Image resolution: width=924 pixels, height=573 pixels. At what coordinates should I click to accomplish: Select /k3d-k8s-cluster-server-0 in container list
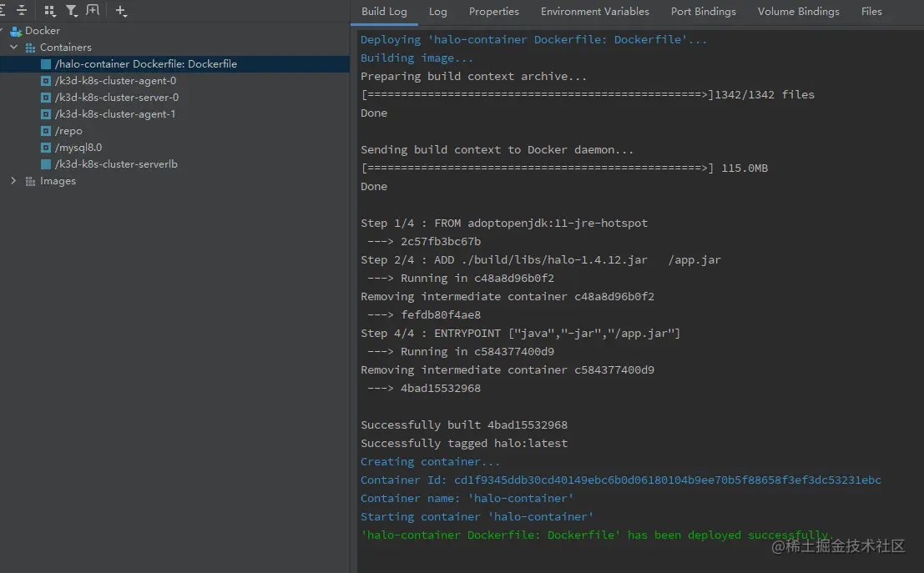click(x=117, y=98)
